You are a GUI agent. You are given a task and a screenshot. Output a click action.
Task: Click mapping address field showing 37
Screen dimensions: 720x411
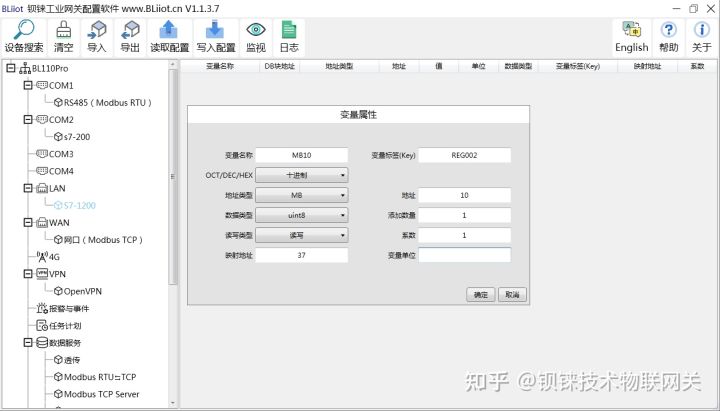click(x=302, y=255)
